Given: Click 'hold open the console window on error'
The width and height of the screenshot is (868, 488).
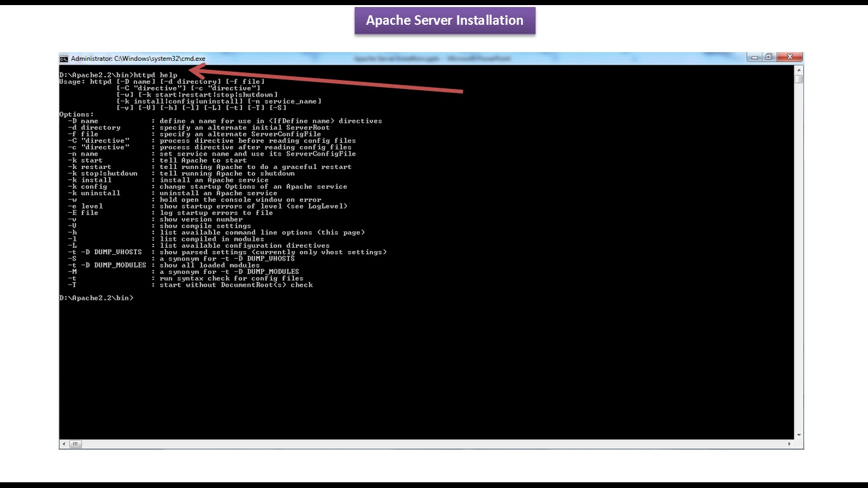Looking at the screenshot, I should (x=240, y=200).
